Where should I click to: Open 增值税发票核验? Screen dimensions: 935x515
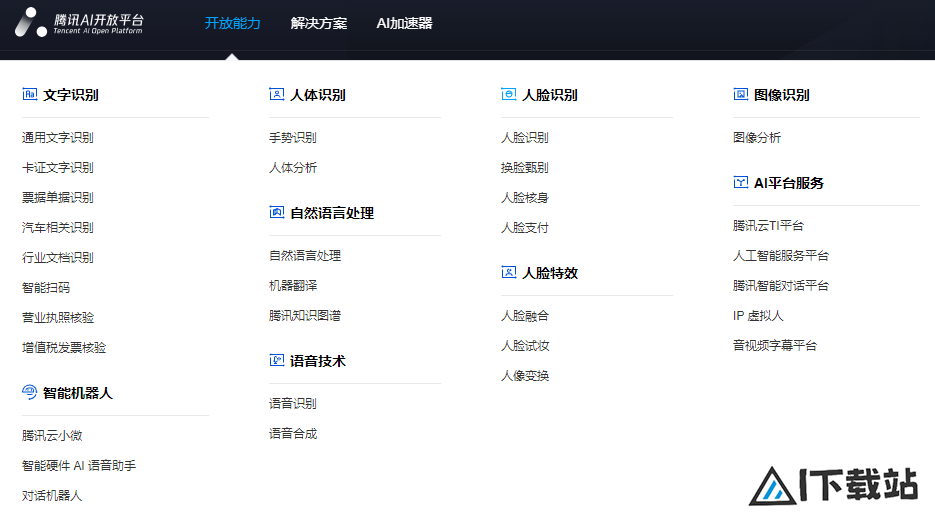pos(64,348)
